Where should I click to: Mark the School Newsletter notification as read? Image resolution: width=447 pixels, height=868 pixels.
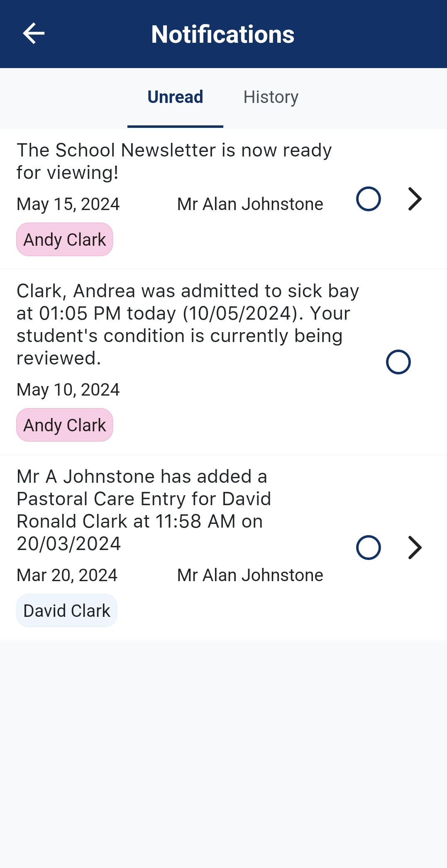click(x=368, y=199)
